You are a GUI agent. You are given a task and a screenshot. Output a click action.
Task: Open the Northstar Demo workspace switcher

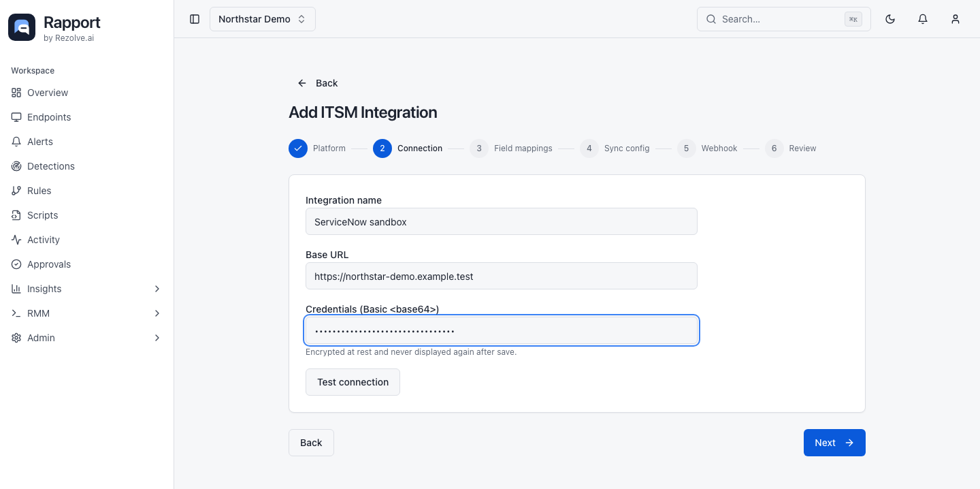(263, 19)
